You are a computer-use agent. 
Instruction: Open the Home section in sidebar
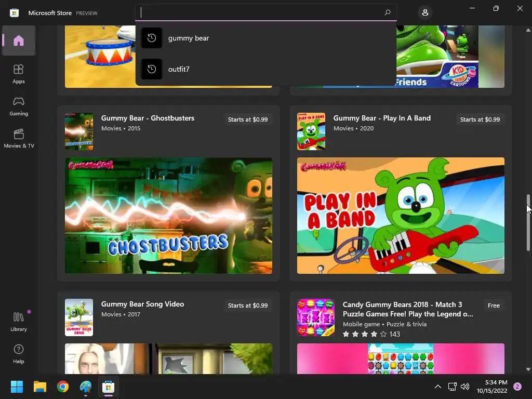[19, 41]
